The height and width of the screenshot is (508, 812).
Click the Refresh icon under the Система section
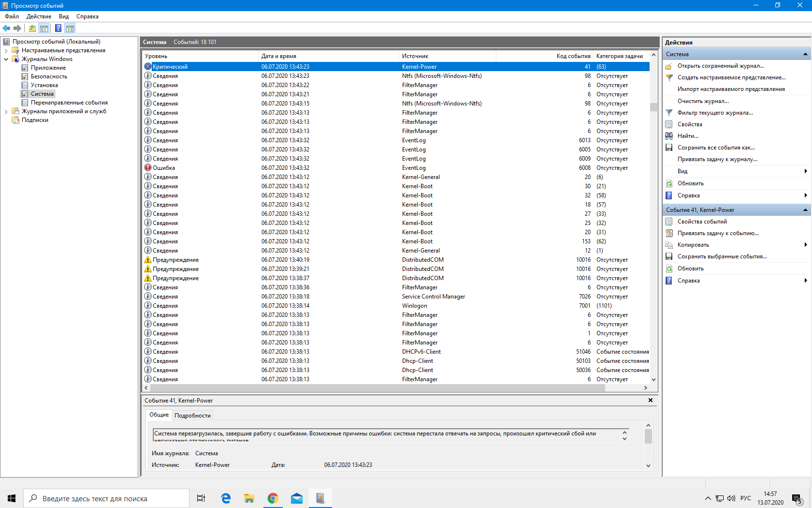(x=669, y=183)
